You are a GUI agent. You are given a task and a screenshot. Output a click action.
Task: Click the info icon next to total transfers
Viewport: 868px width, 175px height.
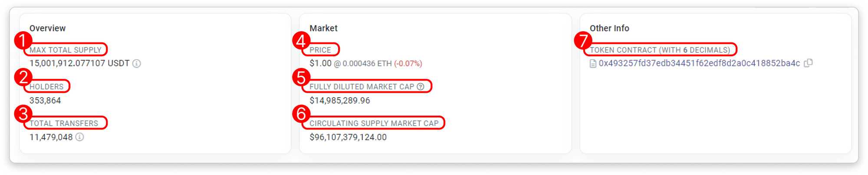(80, 137)
